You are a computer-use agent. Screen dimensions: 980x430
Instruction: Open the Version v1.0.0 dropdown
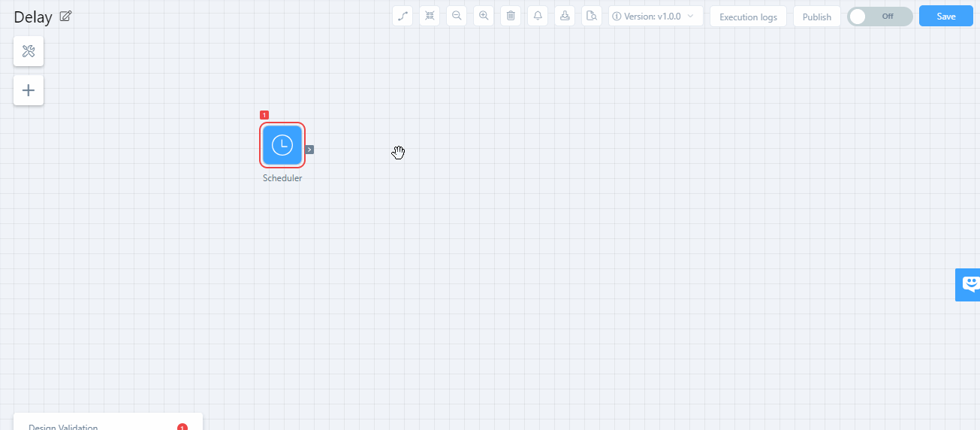pos(656,16)
